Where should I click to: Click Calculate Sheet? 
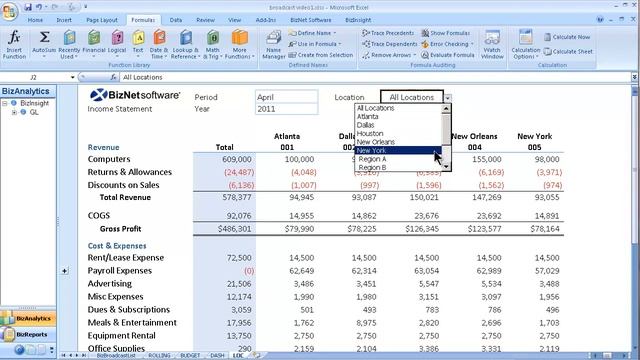click(x=568, y=52)
